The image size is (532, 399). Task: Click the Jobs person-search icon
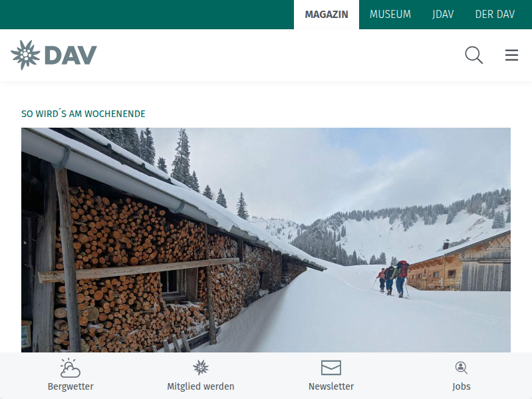click(461, 368)
